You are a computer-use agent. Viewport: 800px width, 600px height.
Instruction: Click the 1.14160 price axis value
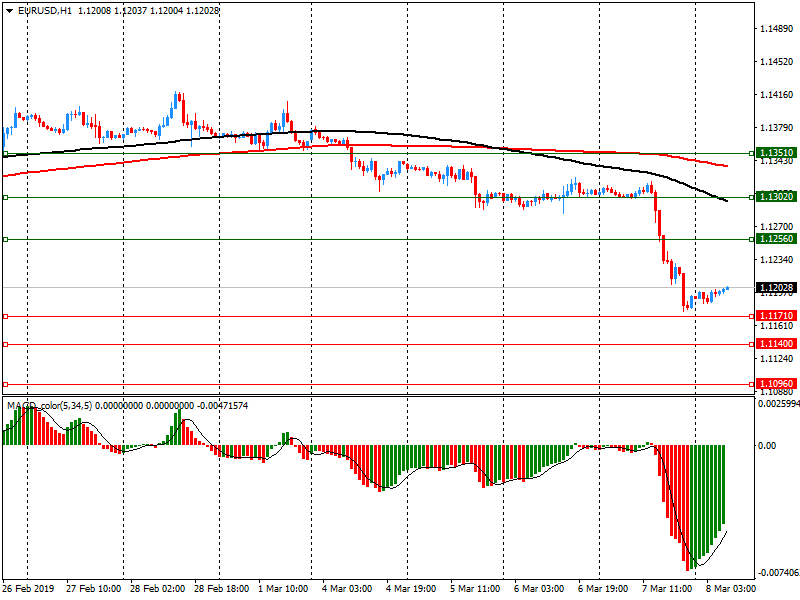(x=777, y=95)
